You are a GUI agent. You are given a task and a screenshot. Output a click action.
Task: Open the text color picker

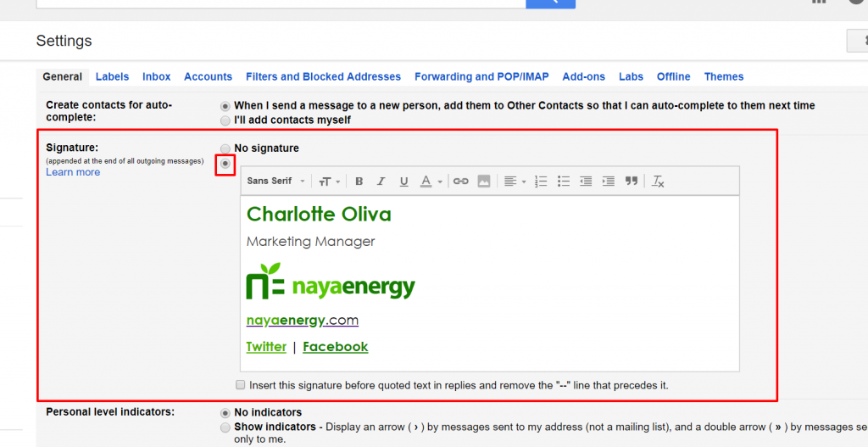[x=426, y=182]
